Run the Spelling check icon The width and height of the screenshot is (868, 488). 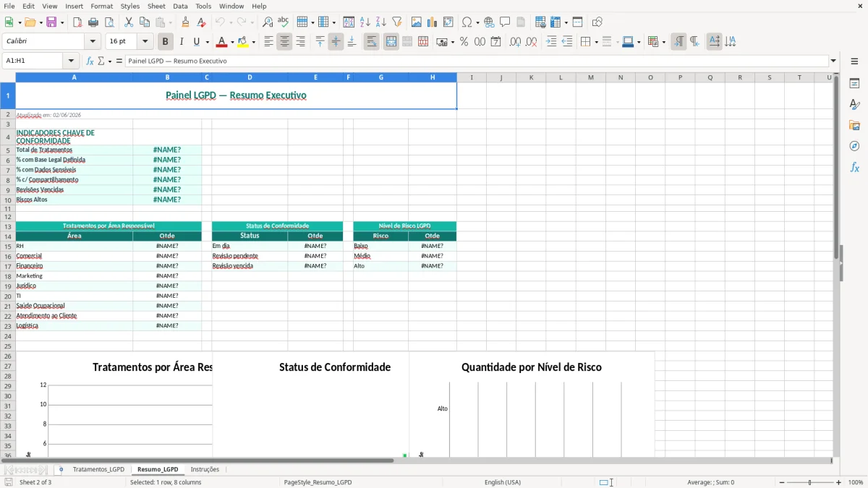[284, 22]
